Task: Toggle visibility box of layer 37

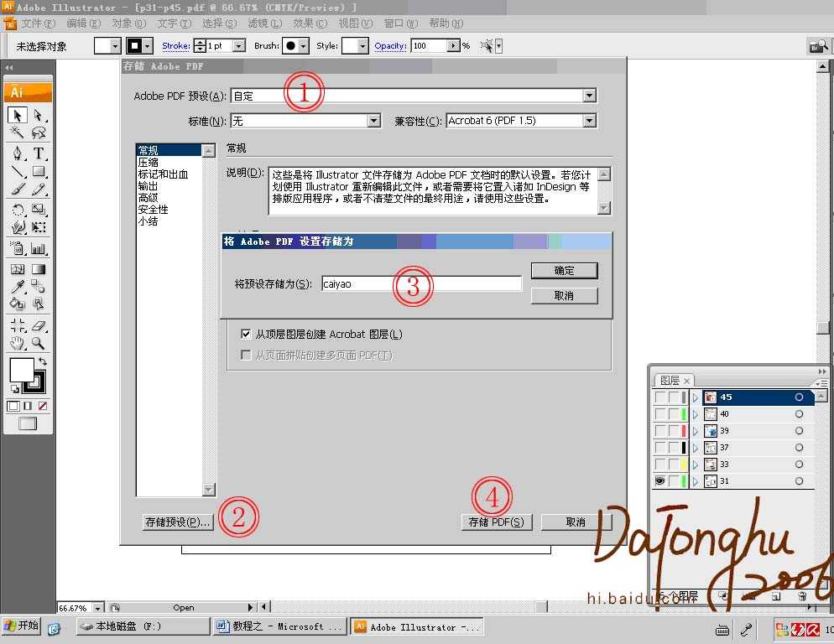Action: [x=660, y=447]
